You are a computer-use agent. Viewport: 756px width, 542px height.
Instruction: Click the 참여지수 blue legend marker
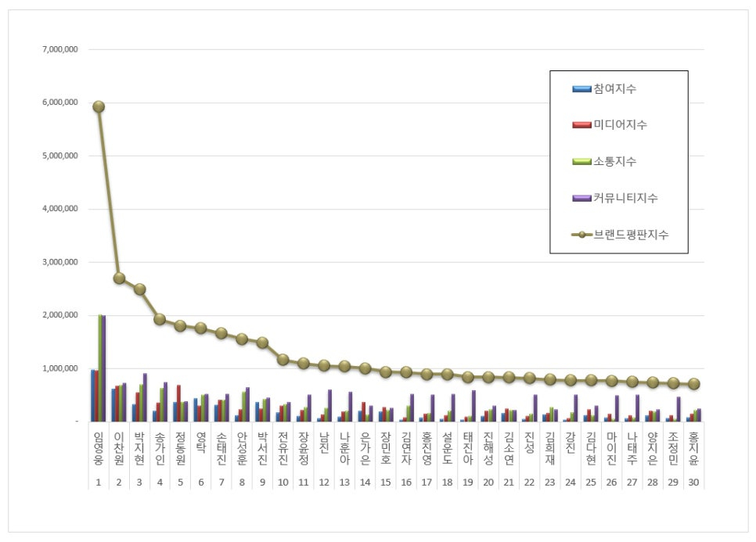click(x=582, y=89)
